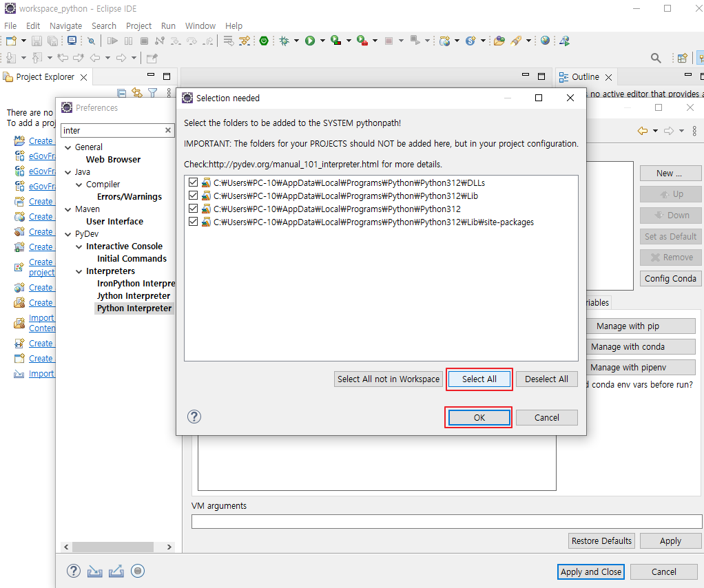Viewport: 704px width, 588px height.
Task: Click the Suspend pause icon
Action: click(128, 41)
